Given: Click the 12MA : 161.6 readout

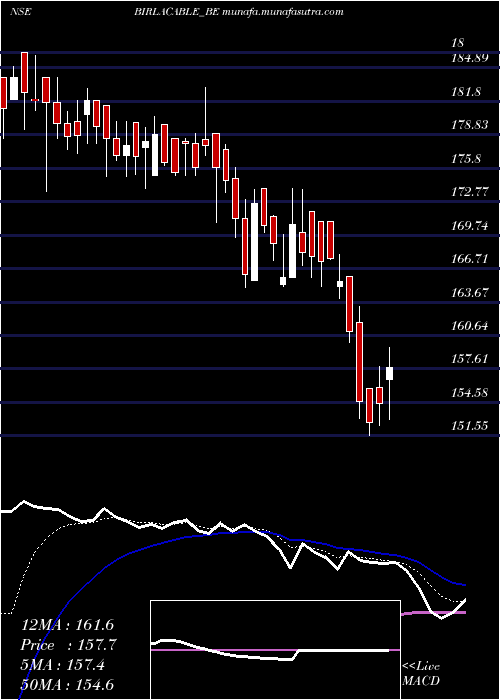Looking at the screenshot, I should pos(67,625).
